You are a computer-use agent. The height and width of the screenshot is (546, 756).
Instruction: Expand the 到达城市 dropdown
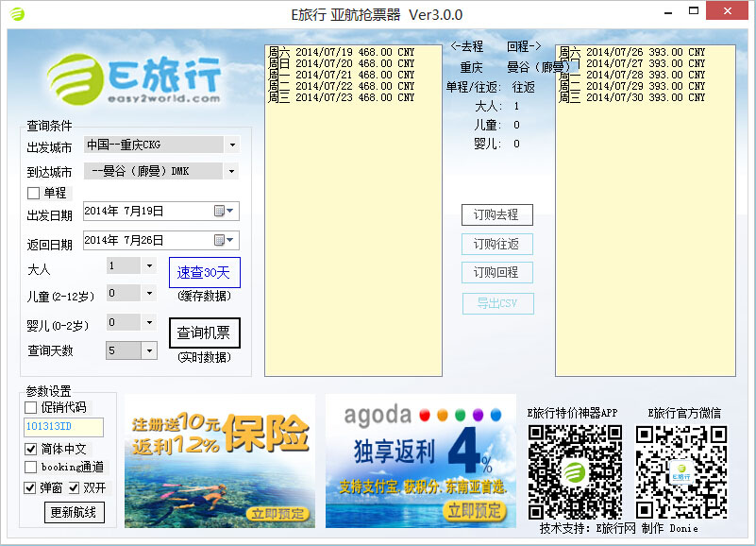pos(232,171)
